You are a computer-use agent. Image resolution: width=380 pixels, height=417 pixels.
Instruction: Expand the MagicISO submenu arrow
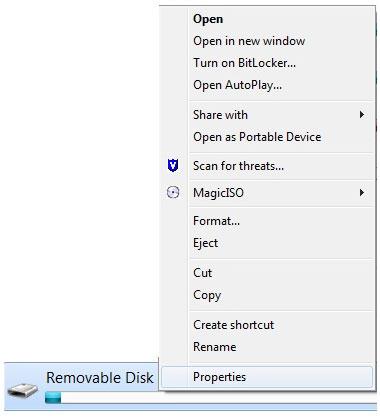click(x=362, y=192)
